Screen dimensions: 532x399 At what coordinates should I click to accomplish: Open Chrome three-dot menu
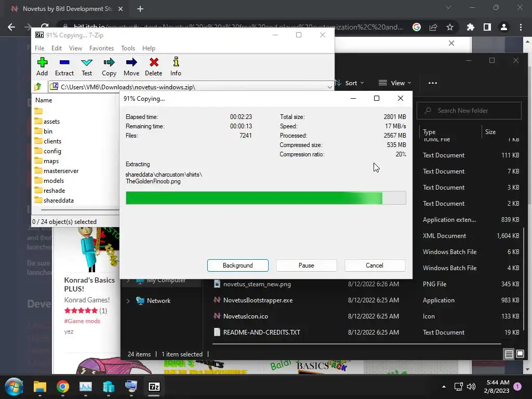[x=521, y=27]
